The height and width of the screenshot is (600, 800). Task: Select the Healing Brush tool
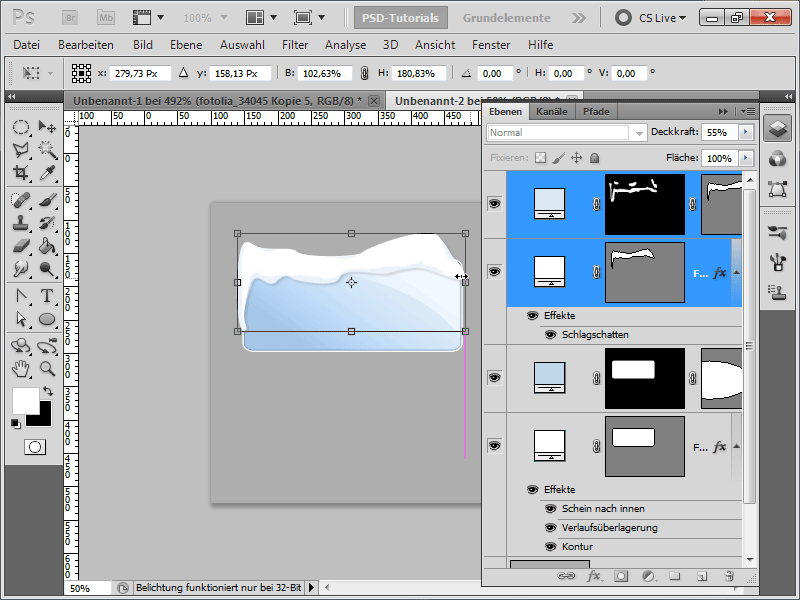coord(21,200)
